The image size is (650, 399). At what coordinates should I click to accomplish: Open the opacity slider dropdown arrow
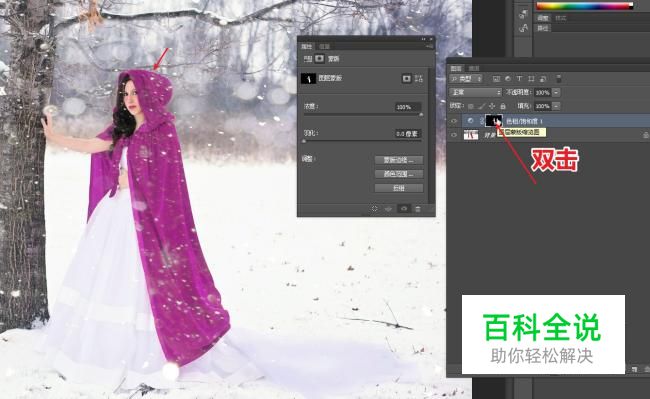point(556,92)
